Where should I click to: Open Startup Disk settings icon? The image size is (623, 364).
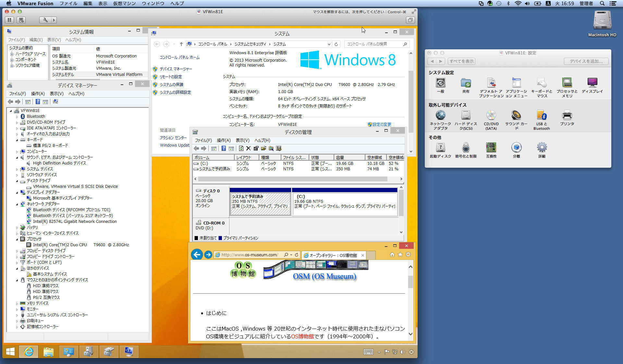(x=440, y=148)
